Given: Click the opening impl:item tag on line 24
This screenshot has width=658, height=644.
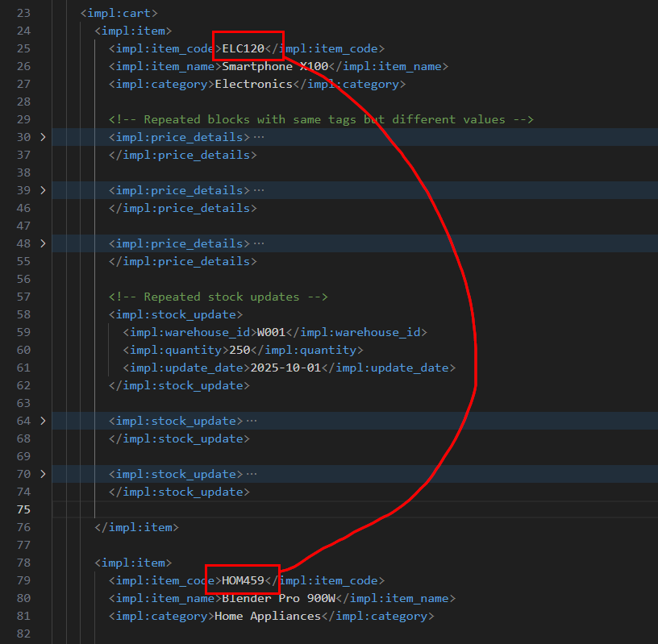Looking at the screenshot, I should tap(133, 31).
